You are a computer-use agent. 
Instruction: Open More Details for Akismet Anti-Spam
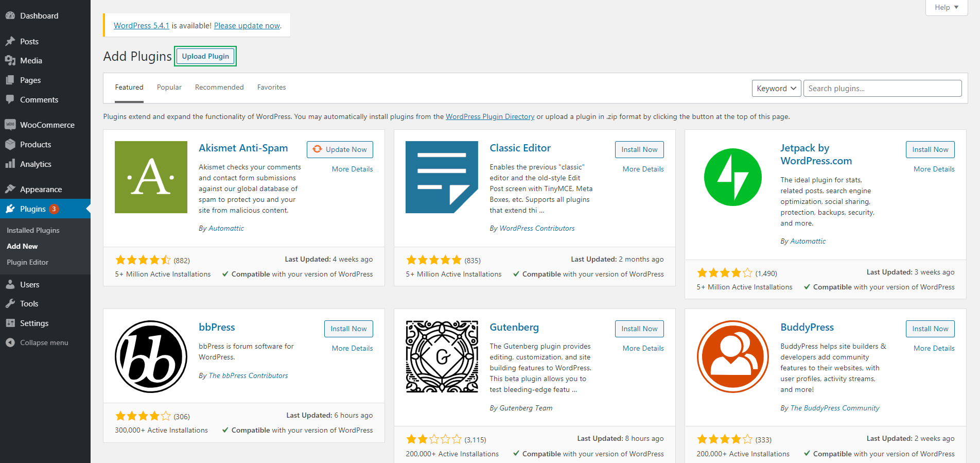point(352,169)
